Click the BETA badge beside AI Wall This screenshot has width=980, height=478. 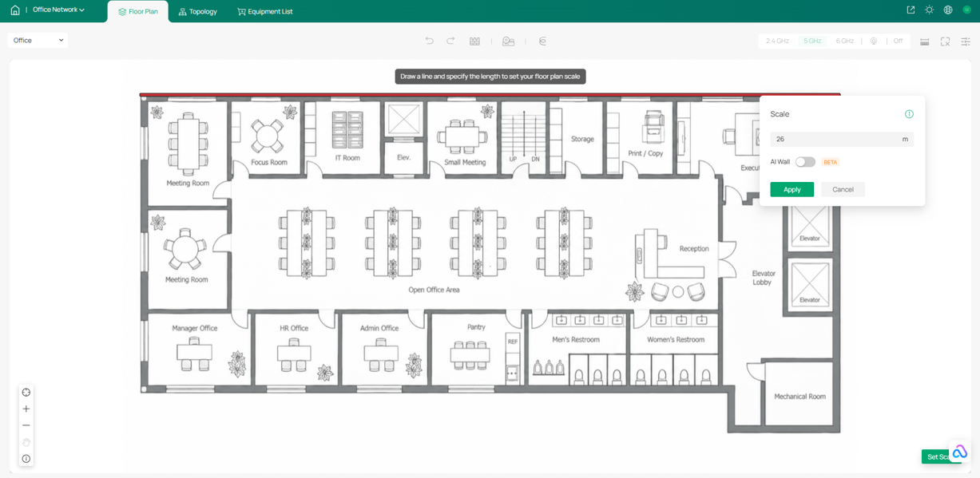(831, 162)
